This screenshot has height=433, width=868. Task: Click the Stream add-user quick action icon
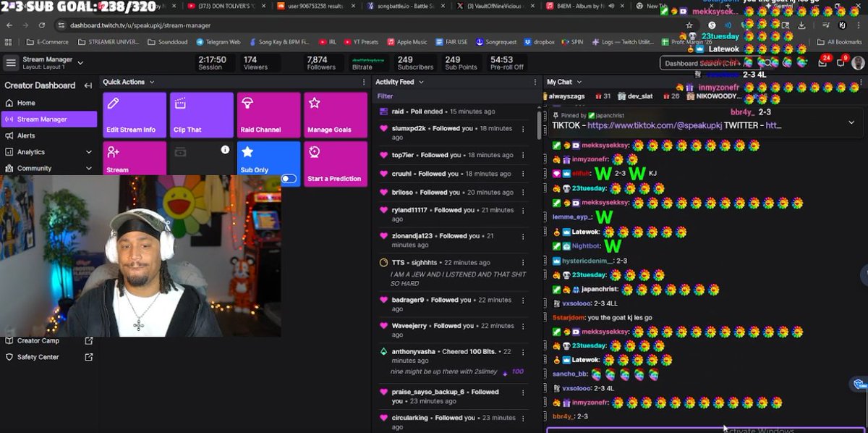coord(113,152)
